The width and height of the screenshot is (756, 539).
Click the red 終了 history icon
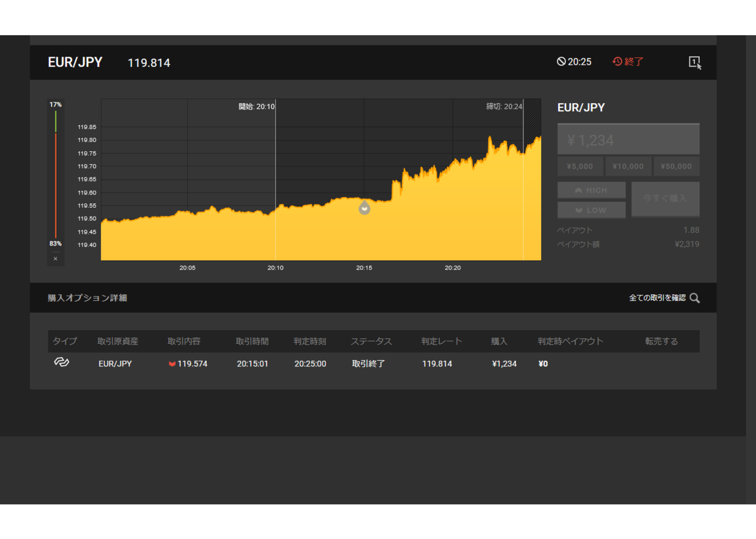(617, 62)
